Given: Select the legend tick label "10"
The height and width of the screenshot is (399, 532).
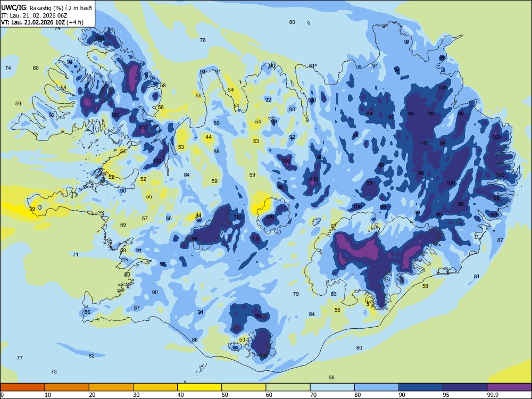Looking at the screenshot, I should coord(48,395).
